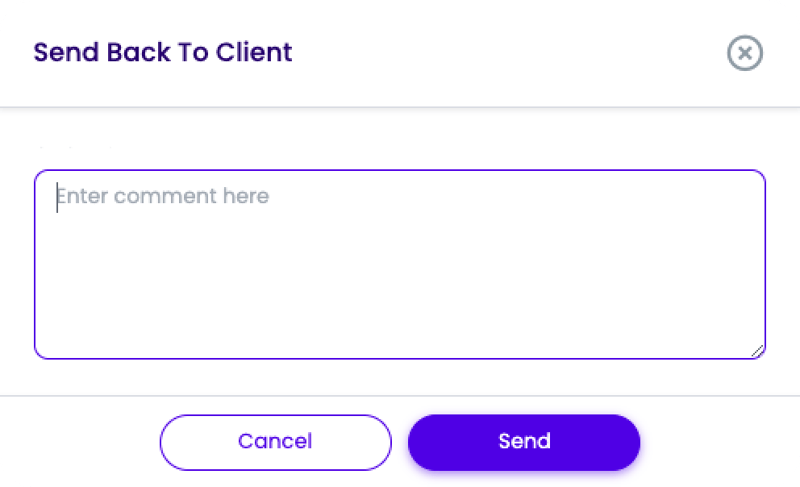This screenshot has width=800, height=487.
Task: Click the comment box corner resize handle
Action: [757, 350]
